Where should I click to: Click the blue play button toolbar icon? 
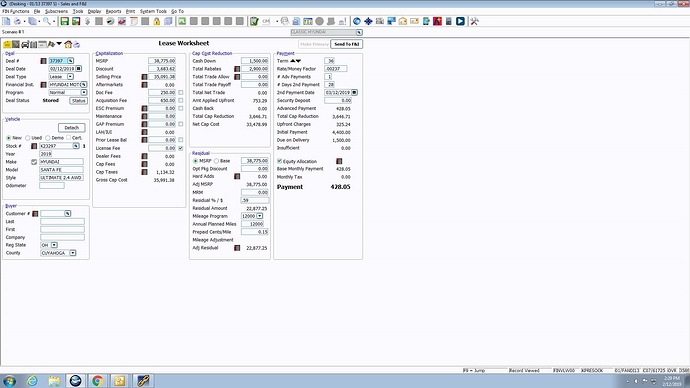460,21
